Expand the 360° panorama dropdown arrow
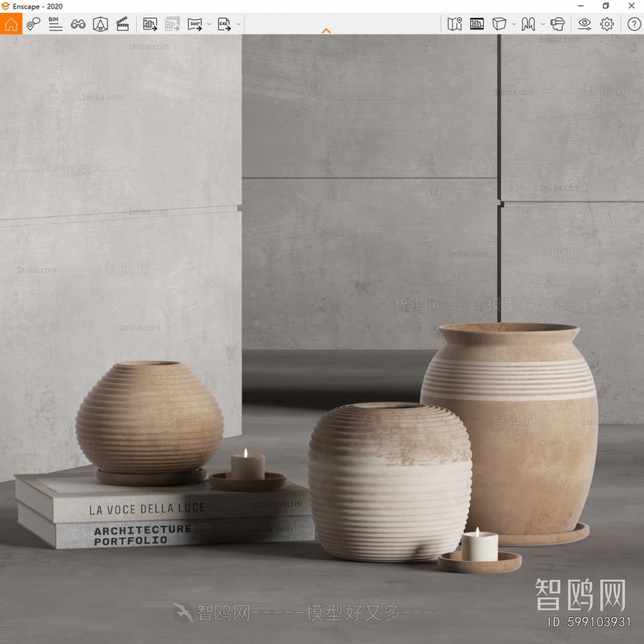Screen dimensions: 644x644 210,24
